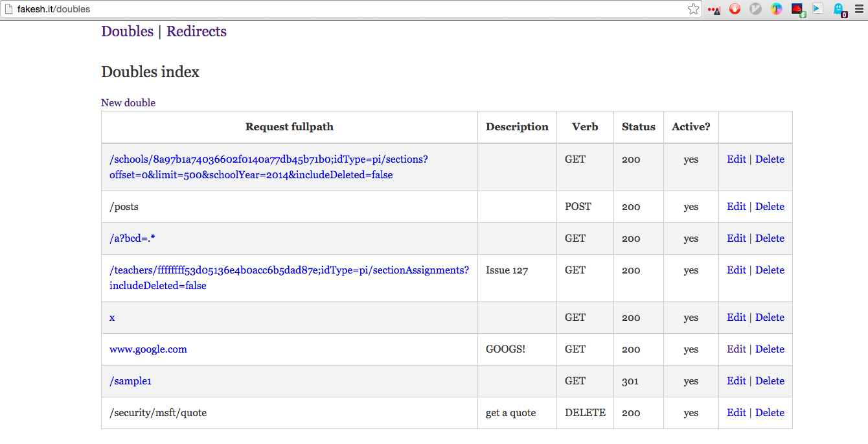This screenshot has height=444, width=868.
Task: Delete the /security/msft/quote double
Action: (770, 413)
